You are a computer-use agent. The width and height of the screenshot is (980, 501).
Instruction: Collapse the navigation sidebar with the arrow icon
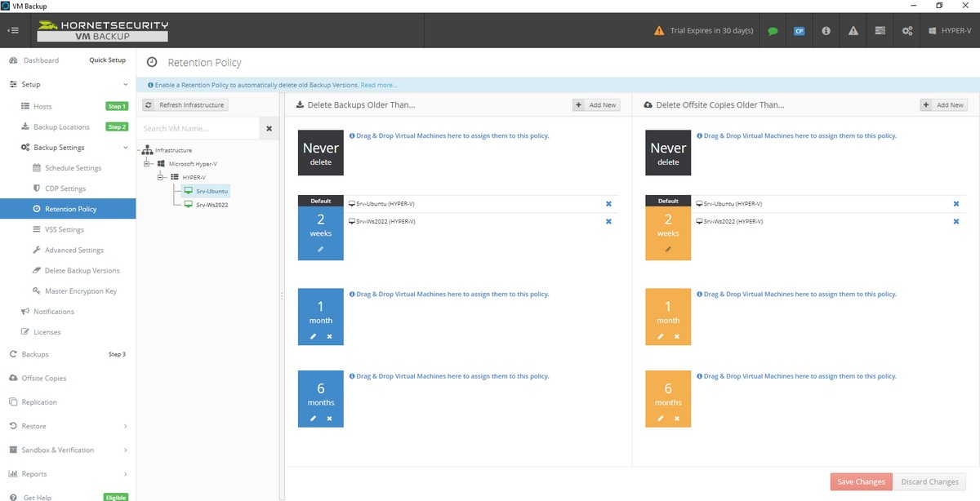tap(13, 30)
